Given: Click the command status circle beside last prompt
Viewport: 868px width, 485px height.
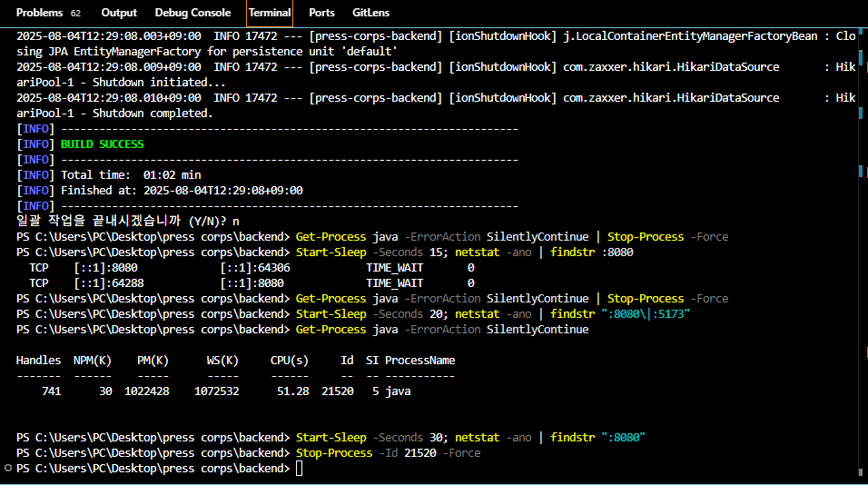Looking at the screenshot, I should click(8, 468).
